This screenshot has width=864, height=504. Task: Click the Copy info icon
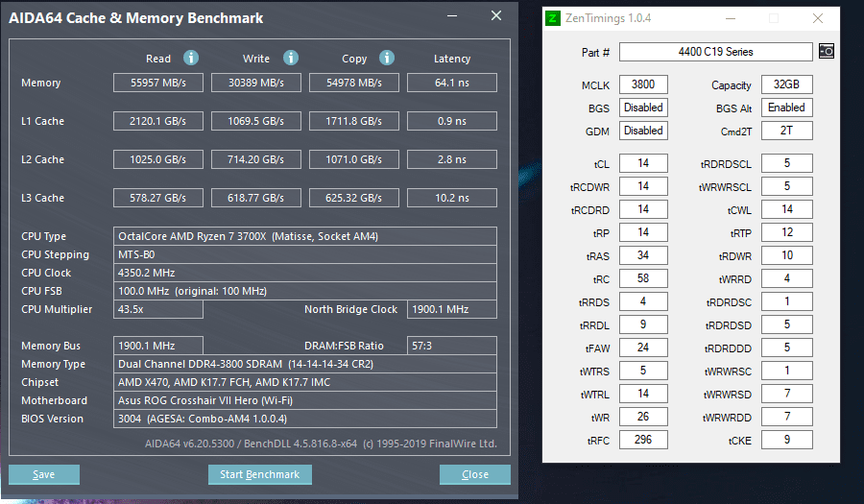(x=387, y=58)
